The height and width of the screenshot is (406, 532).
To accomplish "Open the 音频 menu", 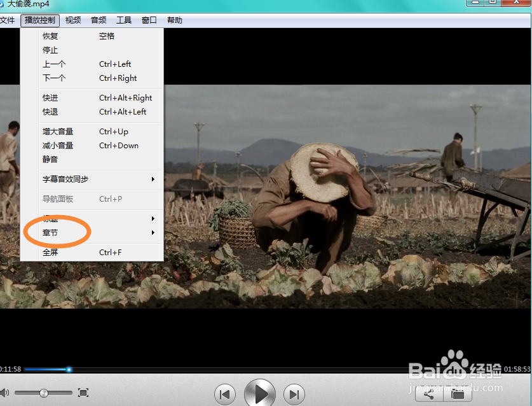I will tap(99, 20).
